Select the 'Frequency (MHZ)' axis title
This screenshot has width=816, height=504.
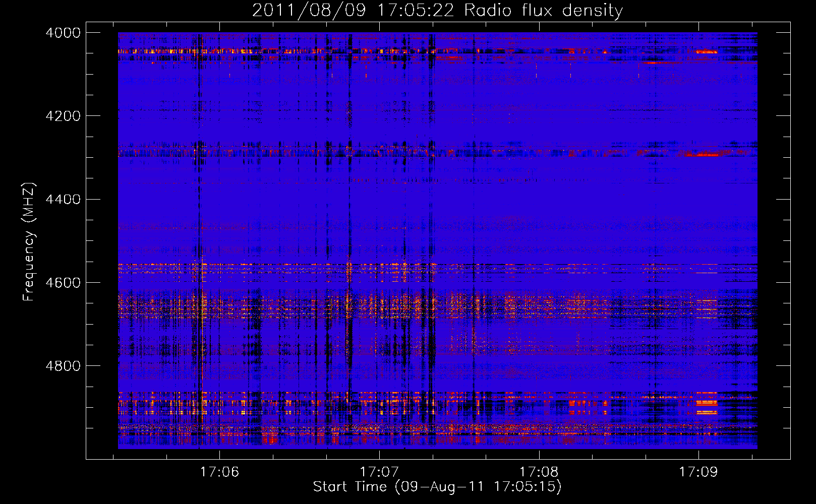pyautogui.click(x=29, y=242)
